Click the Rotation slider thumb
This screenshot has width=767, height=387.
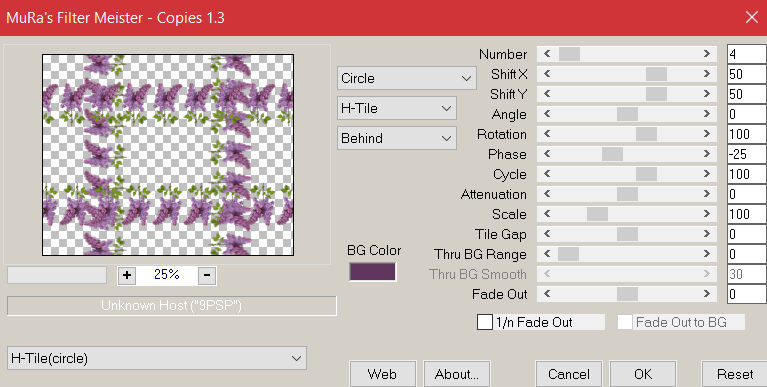point(646,134)
